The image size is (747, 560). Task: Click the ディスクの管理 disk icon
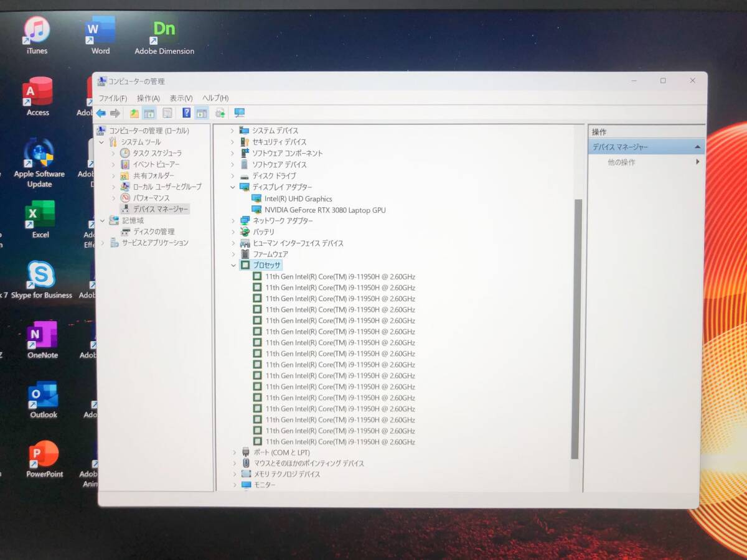(126, 231)
